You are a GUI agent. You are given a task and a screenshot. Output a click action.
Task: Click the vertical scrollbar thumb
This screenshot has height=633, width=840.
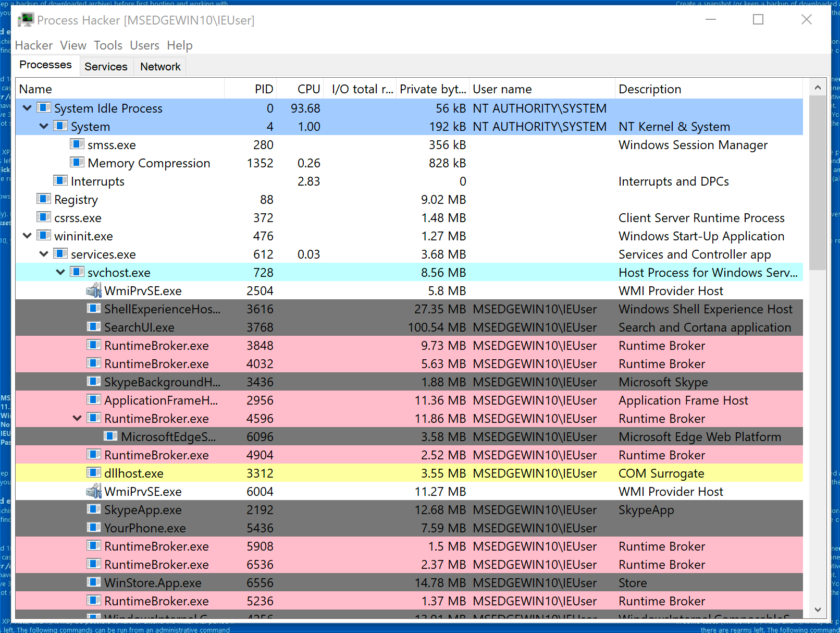(818, 182)
